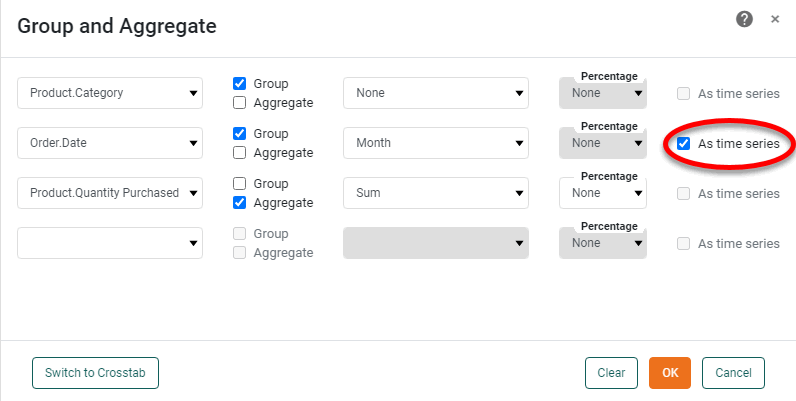This screenshot has height=401, width=796.
Task: Confirm with the orange OK button
Action: [x=670, y=373]
